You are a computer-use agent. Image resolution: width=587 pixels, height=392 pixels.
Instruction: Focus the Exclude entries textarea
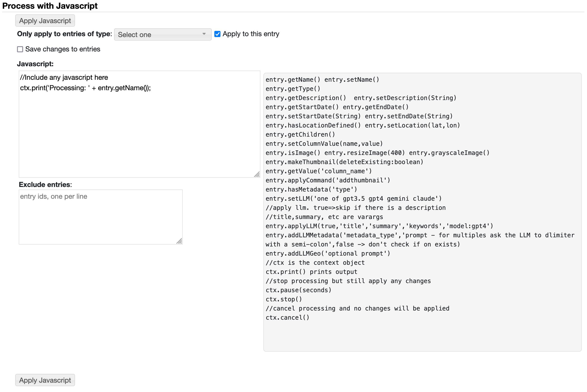(101, 217)
